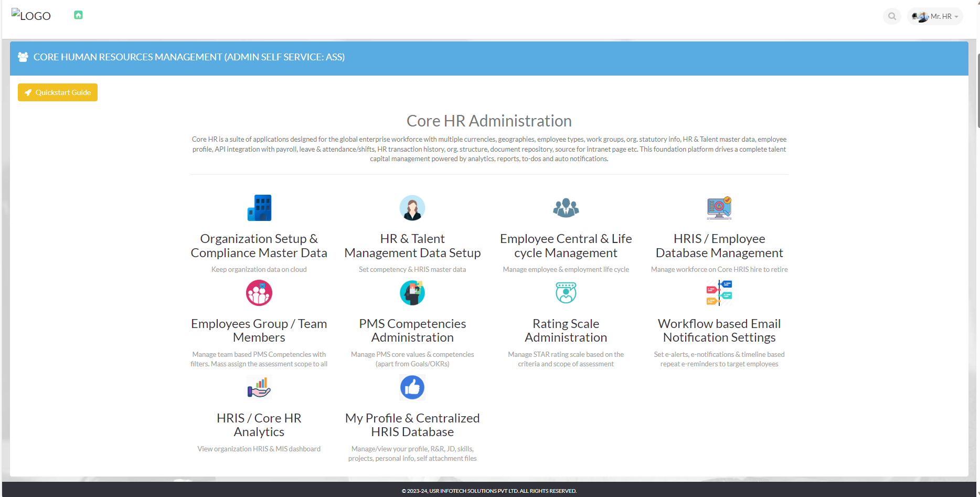Click the page vertical scrollbar thumb
This screenshot has width=980, height=497.
[978, 90]
